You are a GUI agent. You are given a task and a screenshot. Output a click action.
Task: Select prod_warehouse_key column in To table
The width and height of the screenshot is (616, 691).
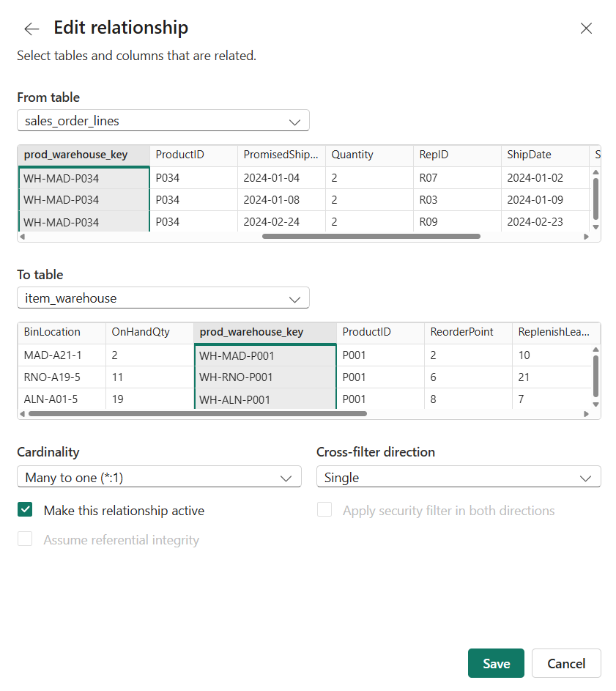click(x=265, y=333)
